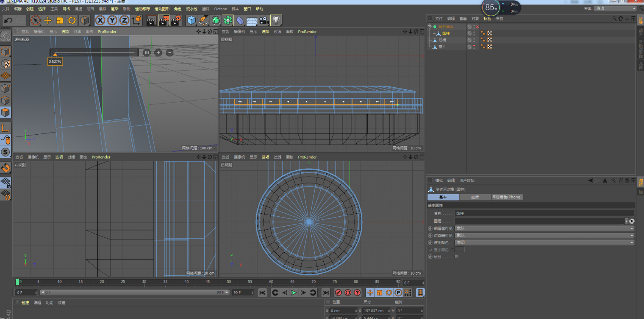Collapse the 细分曲面 object tree node
The image size is (644, 319).
tap(429, 27)
